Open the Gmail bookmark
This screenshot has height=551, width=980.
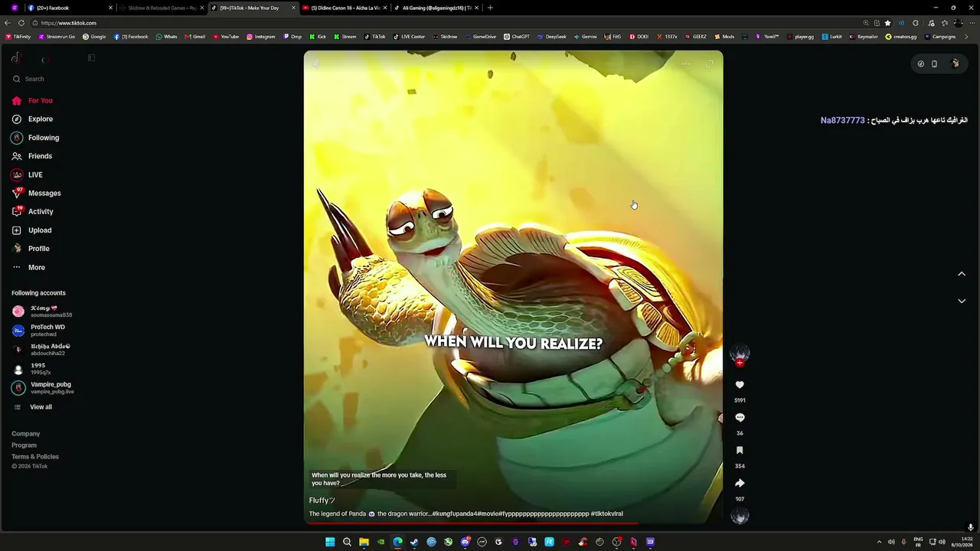[x=194, y=37]
